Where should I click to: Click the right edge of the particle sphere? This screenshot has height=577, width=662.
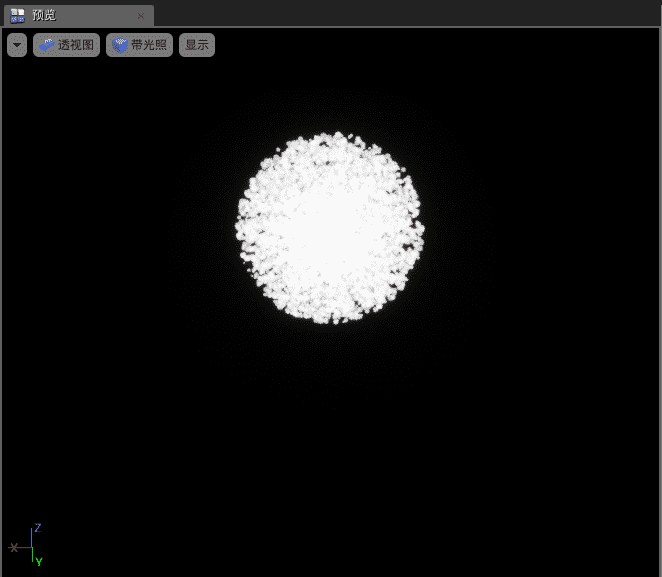point(422,228)
